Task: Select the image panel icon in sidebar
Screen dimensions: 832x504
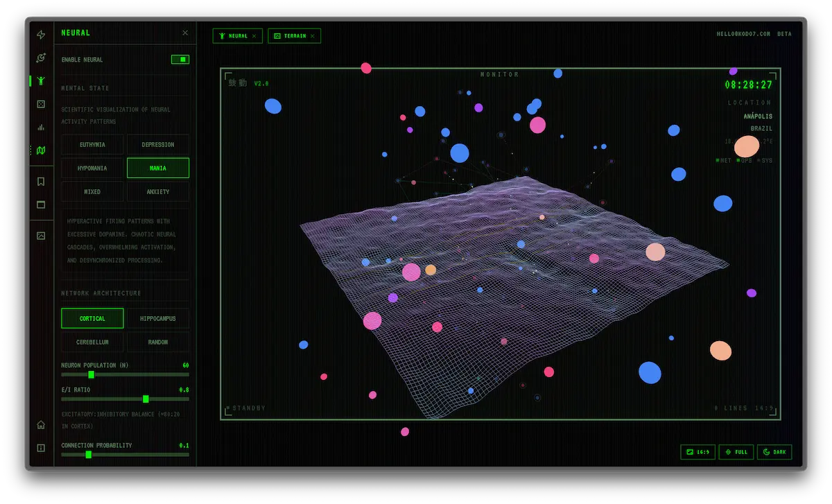Action: point(40,236)
